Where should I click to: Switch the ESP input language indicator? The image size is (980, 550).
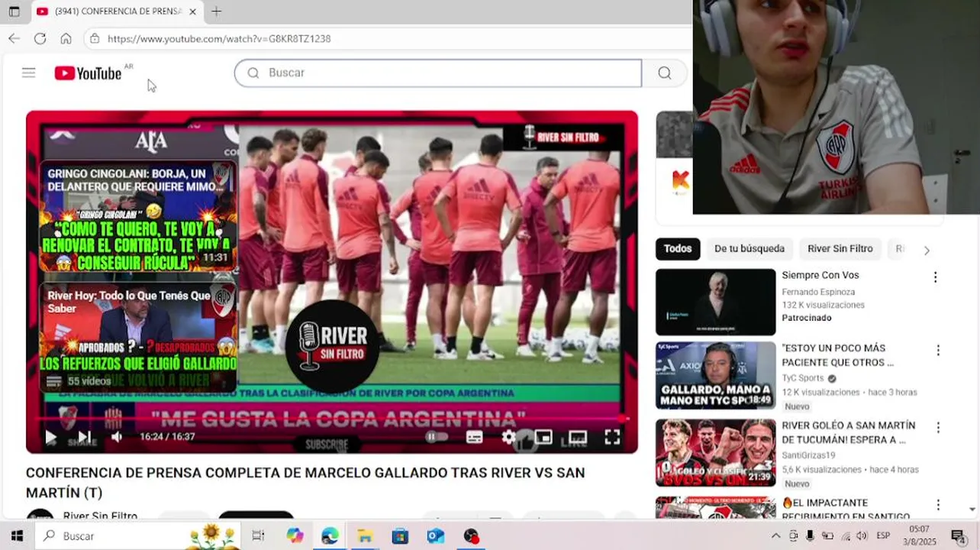click(883, 536)
